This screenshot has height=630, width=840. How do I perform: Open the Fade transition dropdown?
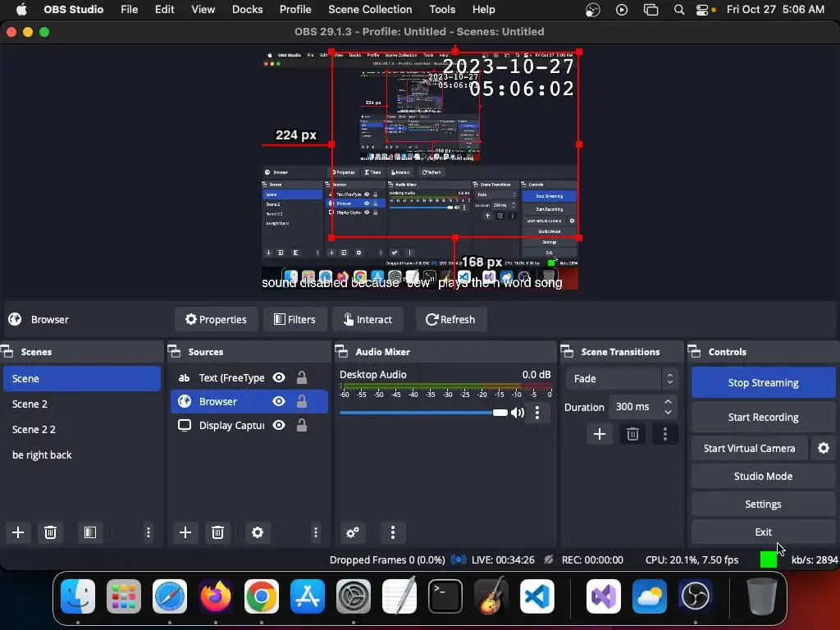pos(622,379)
